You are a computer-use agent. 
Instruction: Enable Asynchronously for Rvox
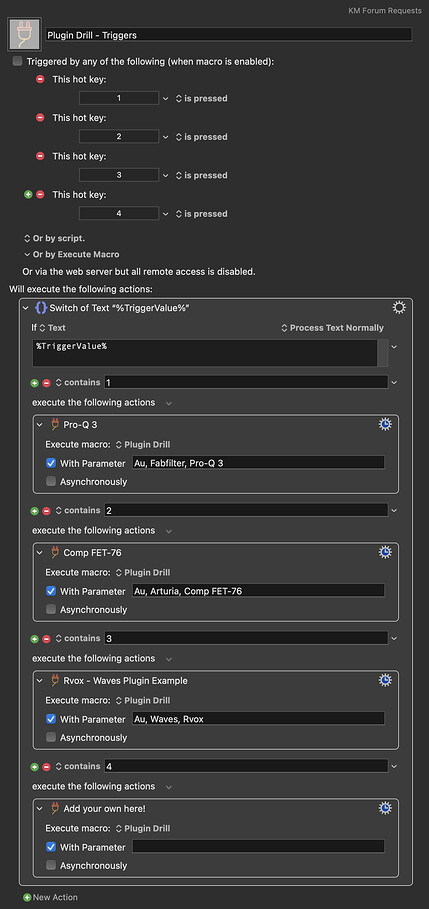pos(51,737)
